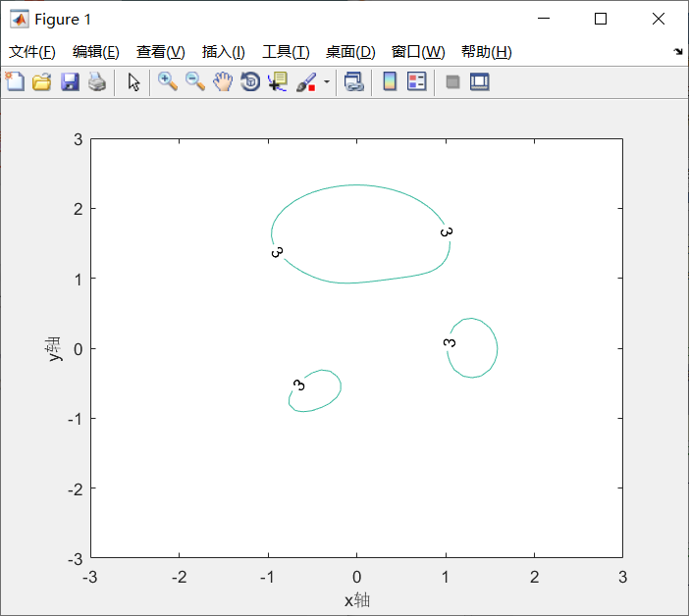Choose the Brush data tool

[306, 82]
